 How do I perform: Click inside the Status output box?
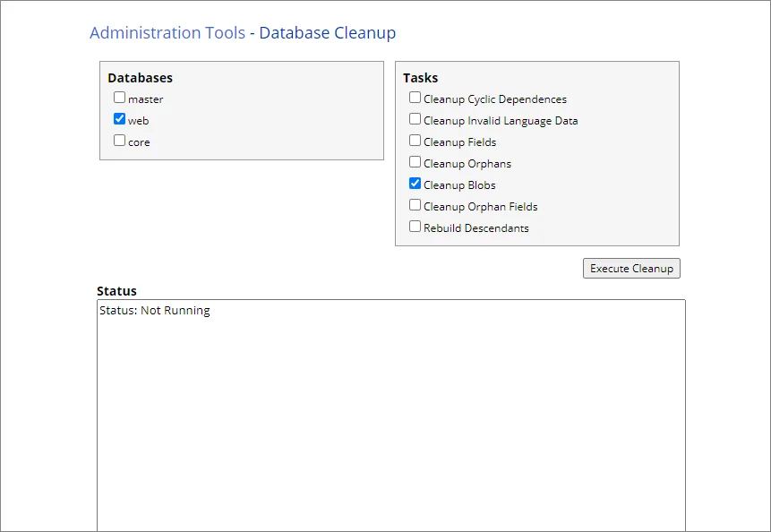click(391, 416)
